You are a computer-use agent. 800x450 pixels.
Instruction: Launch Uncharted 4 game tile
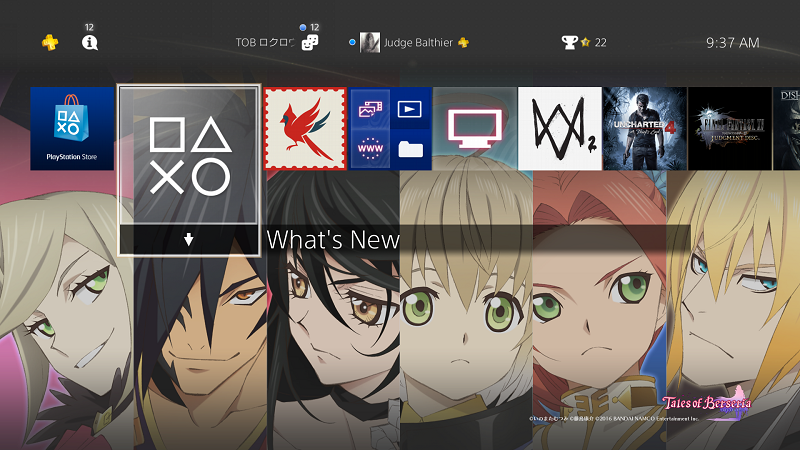(x=645, y=129)
